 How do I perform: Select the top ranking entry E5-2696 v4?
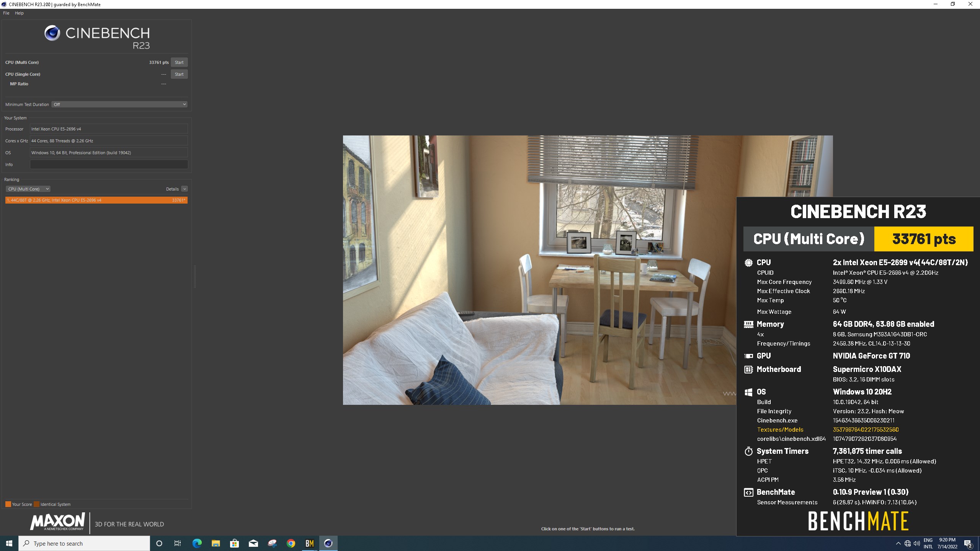coord(96,200)
